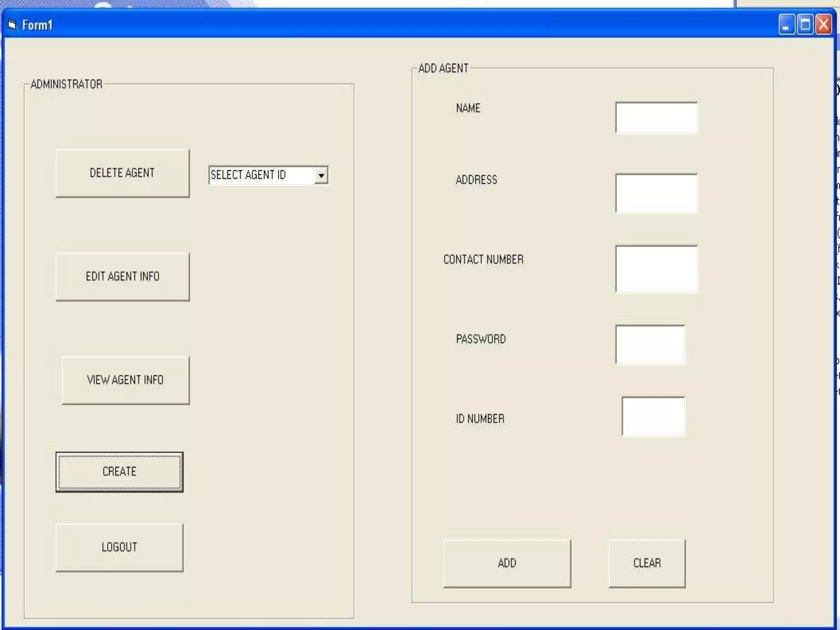Viewport: 840px width, 630px height.
Task: Click the LOGOUT button
Action: (x=119, y=547)
